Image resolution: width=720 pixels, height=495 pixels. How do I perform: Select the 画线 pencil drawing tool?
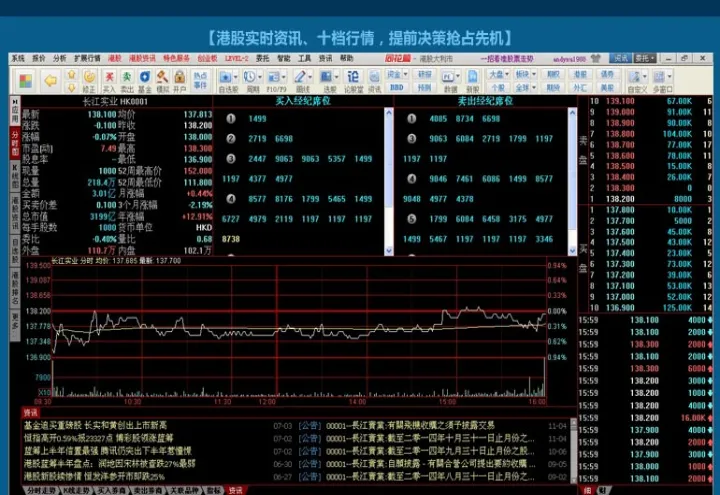click(300, 77)
